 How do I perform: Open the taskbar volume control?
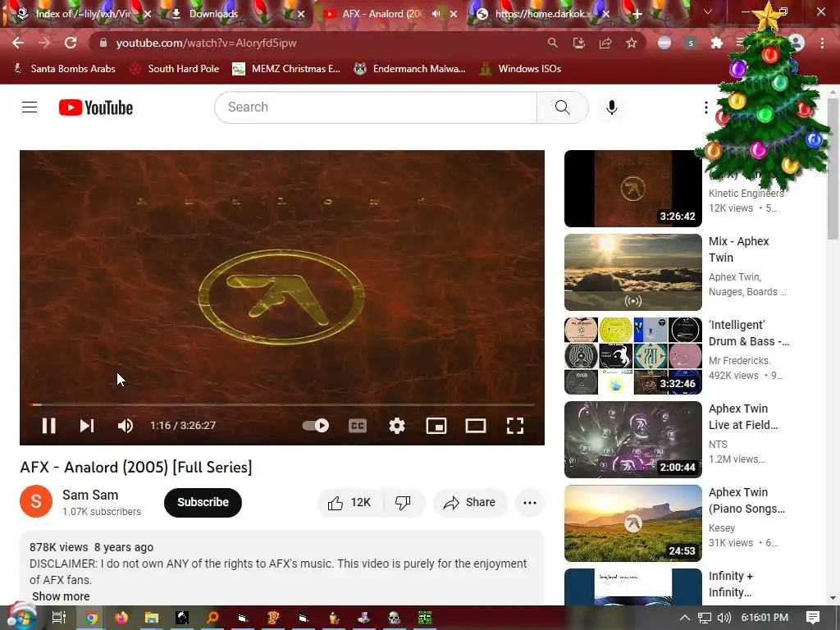pyautogui.click(x=724, y=618)
